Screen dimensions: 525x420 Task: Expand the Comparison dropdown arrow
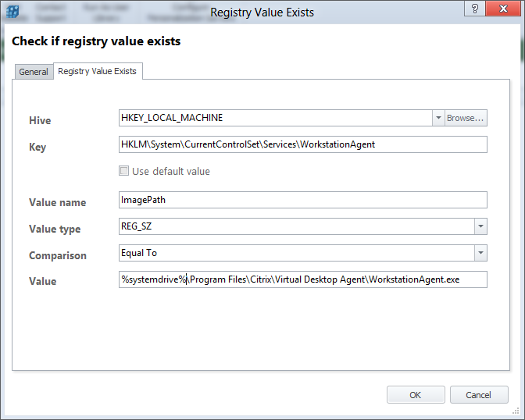[x=480, y=254]
